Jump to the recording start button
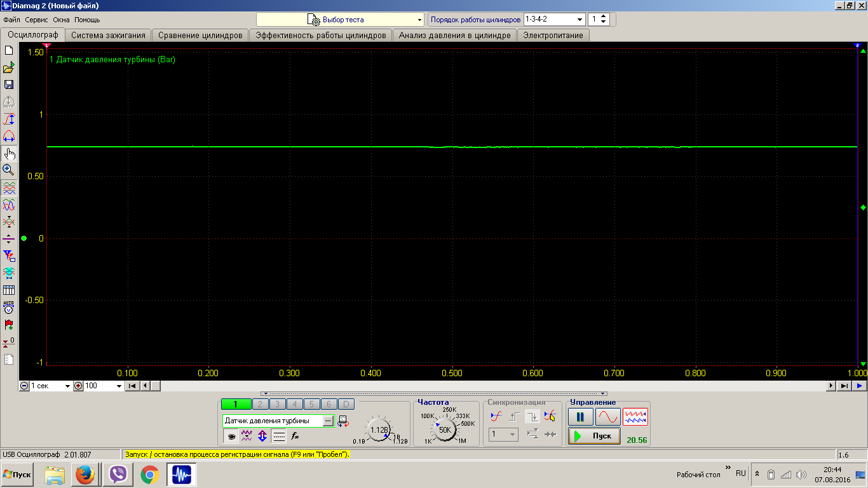 132,386
